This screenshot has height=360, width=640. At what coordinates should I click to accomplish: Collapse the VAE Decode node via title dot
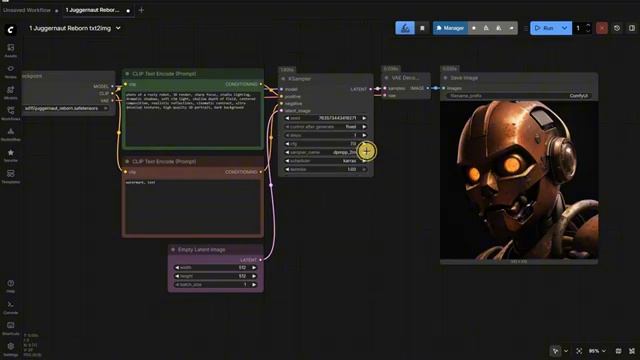point(387,78)
